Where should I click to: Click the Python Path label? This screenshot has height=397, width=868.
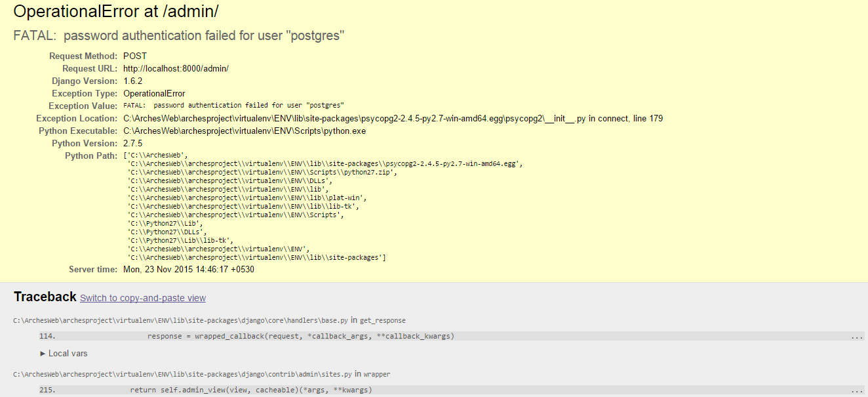point(91,156)
